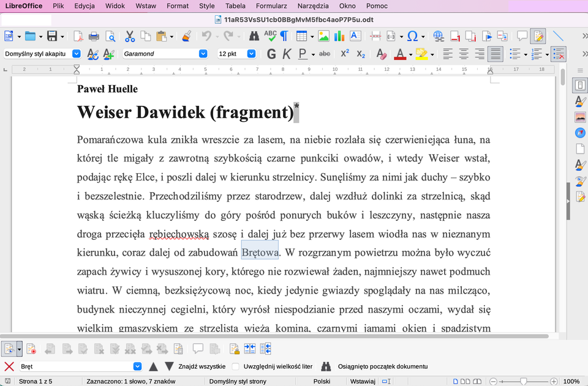Screen dimensions: 588x386
Task: Run automatic spell checking (ABC icon)
Action: 270,36
